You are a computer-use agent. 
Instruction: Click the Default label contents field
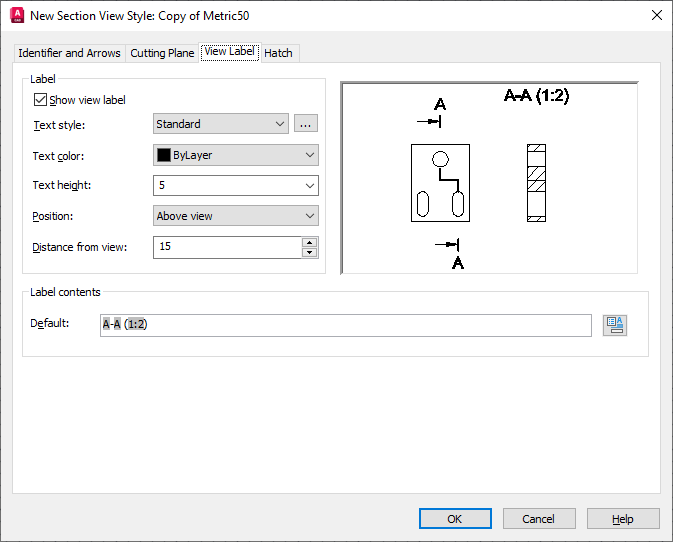(x=346, y=325)
